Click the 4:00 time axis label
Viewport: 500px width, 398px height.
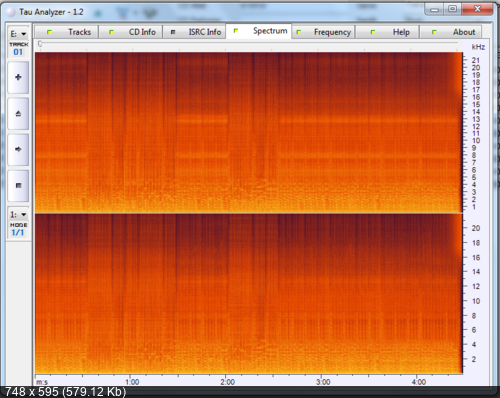pos(418,382)
